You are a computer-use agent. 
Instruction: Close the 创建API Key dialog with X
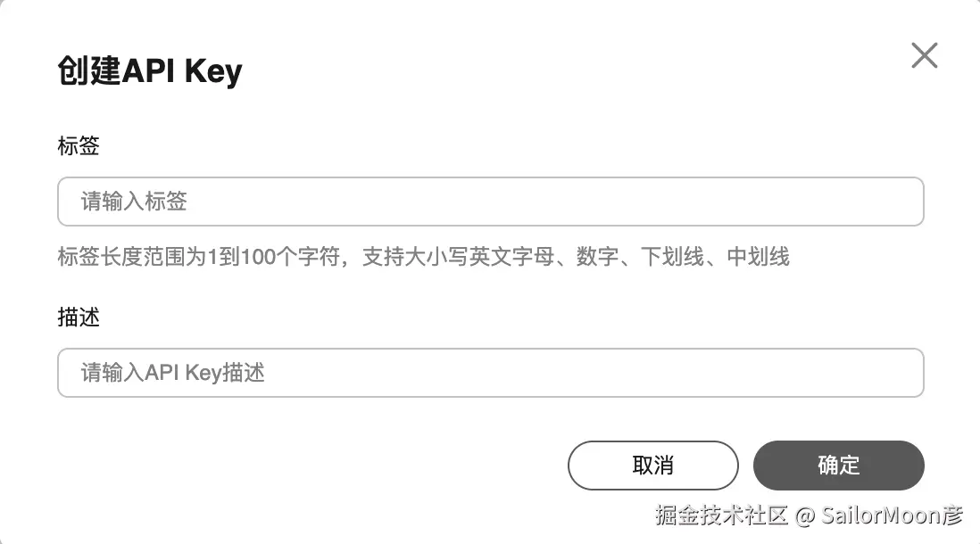click(x=924, y=55)
